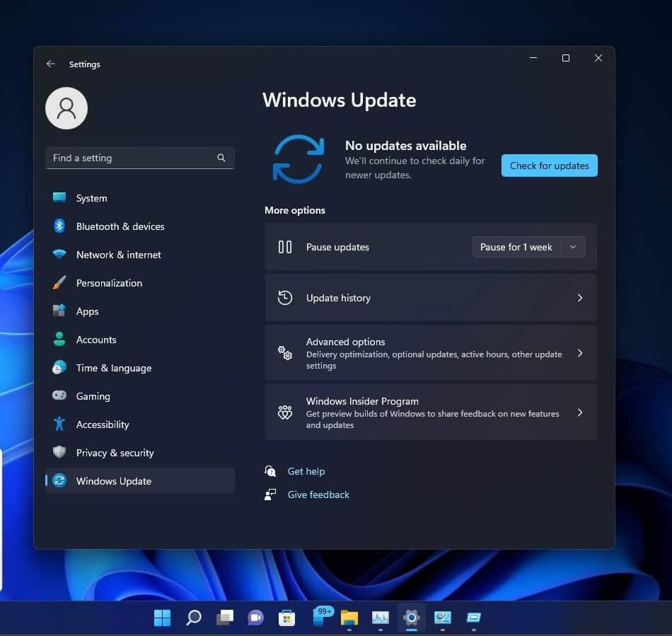The height and width of the screenshot is (636, 672).
Task: Open Accounts settings page
Action: (x=140, y=340)
